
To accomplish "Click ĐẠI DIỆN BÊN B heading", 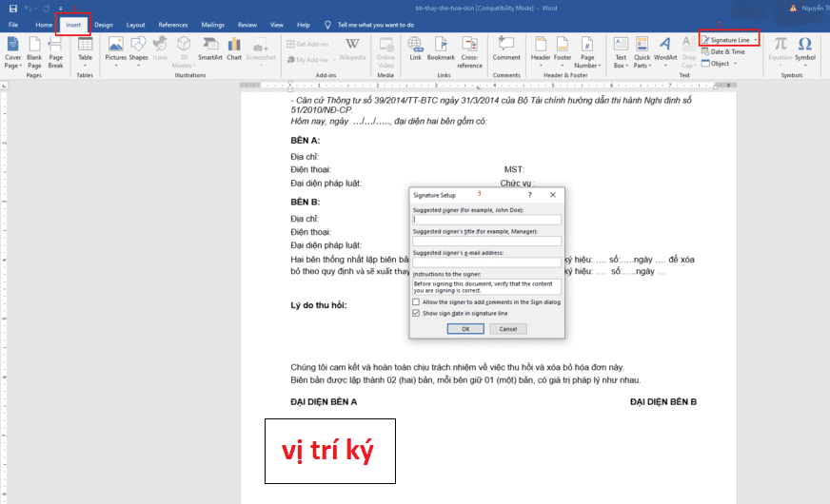I will (x=663, y=402).
